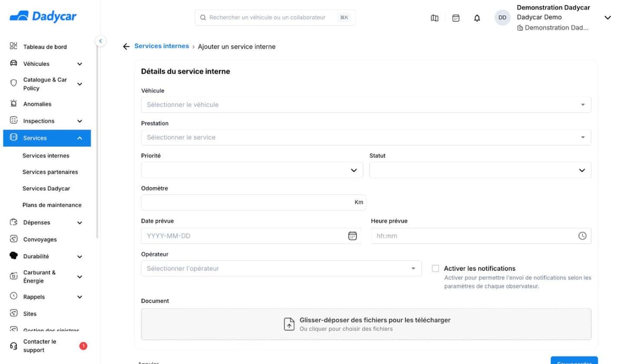632x364 pixels.
Task: Open the time picker clock icon
Action: pyautogui.click(x=582, y=236)
